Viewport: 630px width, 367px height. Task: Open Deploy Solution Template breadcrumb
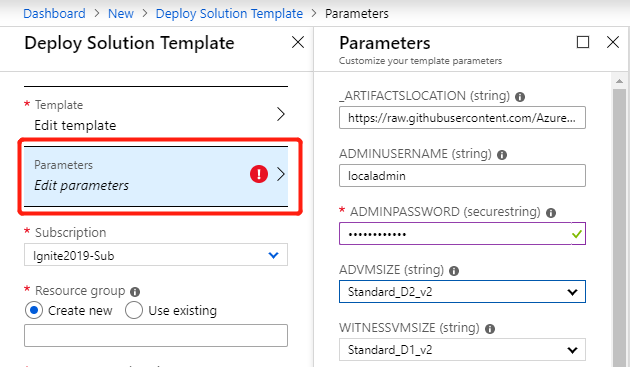pyautogui.click(x=229, y=14)
